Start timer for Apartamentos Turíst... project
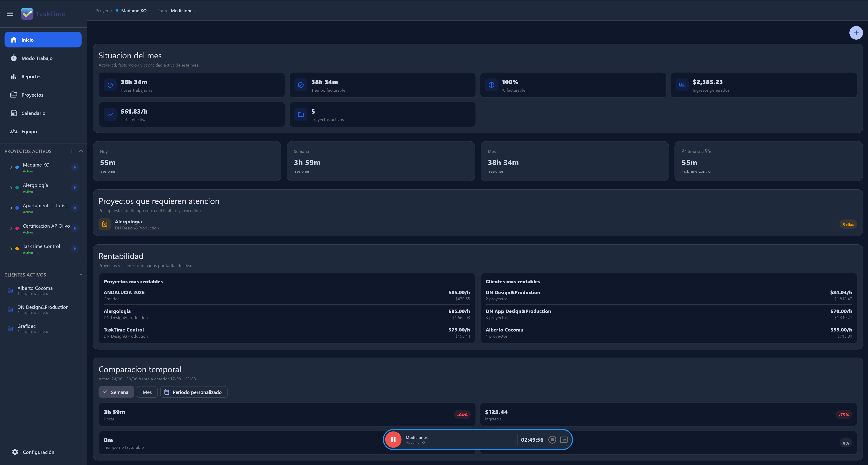This screenshot has height=465, width=868. [75, 208]
